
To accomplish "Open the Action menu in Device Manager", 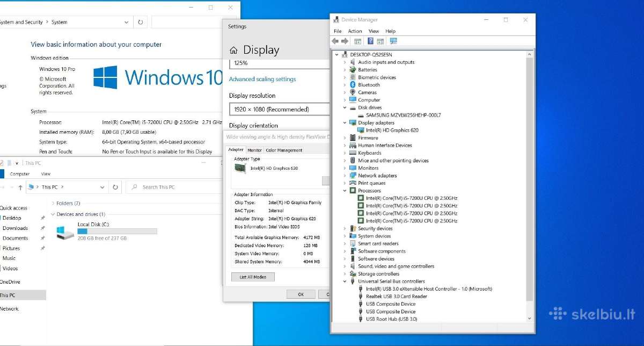I will tap(355, 31).
